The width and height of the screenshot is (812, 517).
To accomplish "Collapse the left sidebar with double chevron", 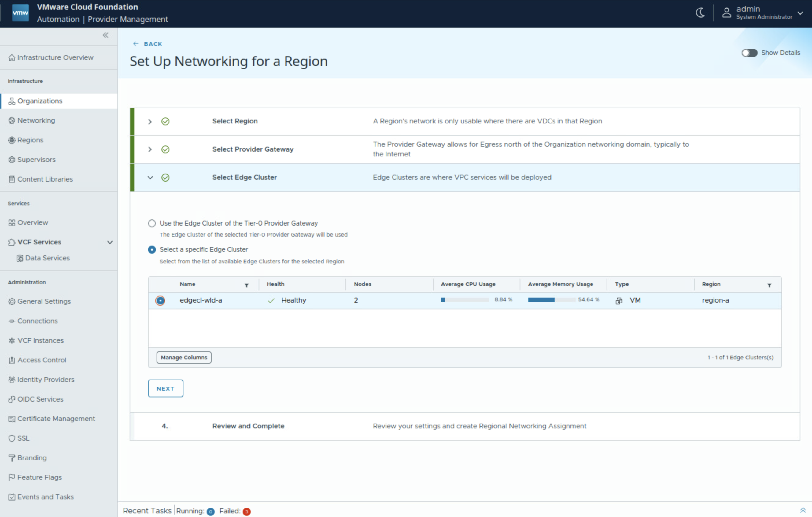I will click(x=105, y=35).
